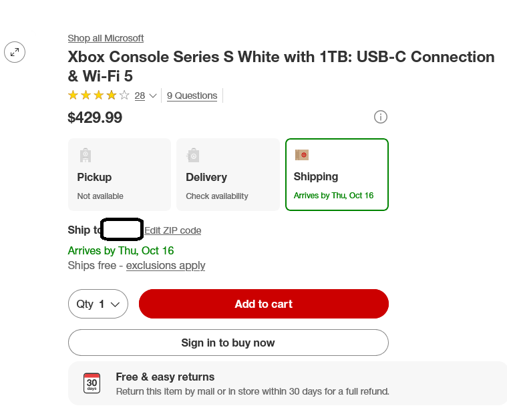Open the exclusions apply link

(x=166, y=266)
